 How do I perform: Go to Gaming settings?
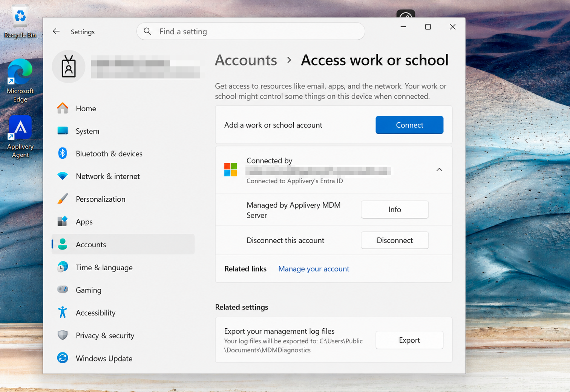pos(123,290)
